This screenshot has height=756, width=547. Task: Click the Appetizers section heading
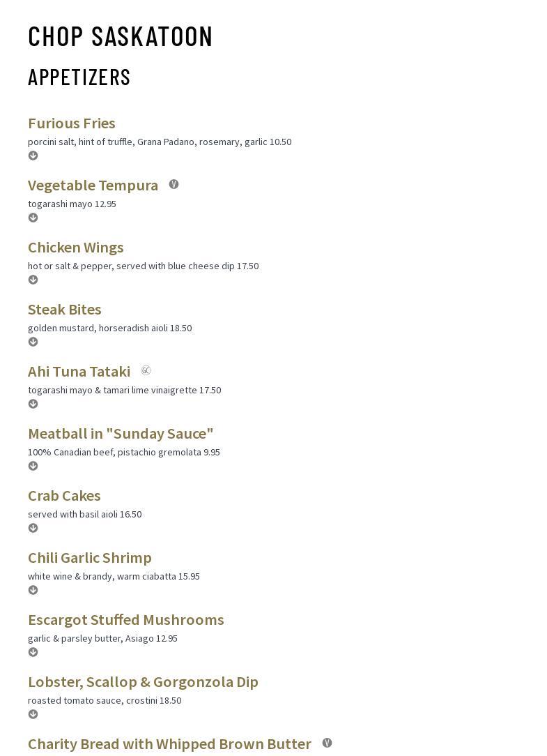[79, 77]
